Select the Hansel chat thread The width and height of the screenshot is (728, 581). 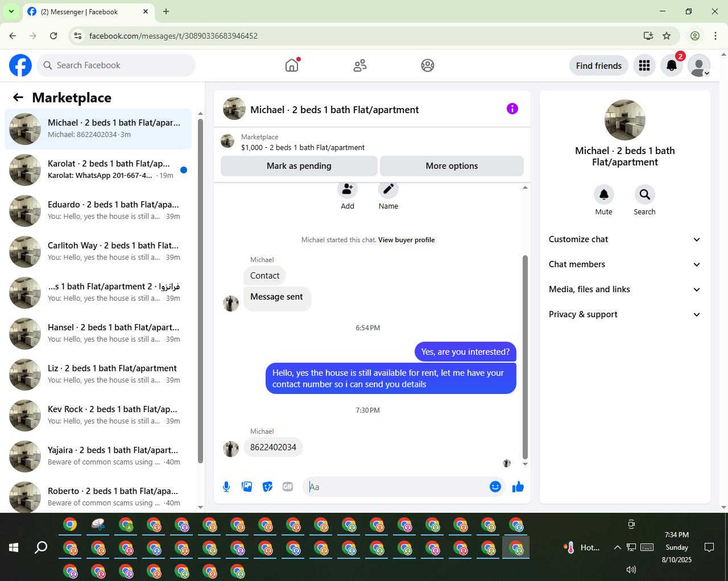pyautogui.click(x=98, y=334)
